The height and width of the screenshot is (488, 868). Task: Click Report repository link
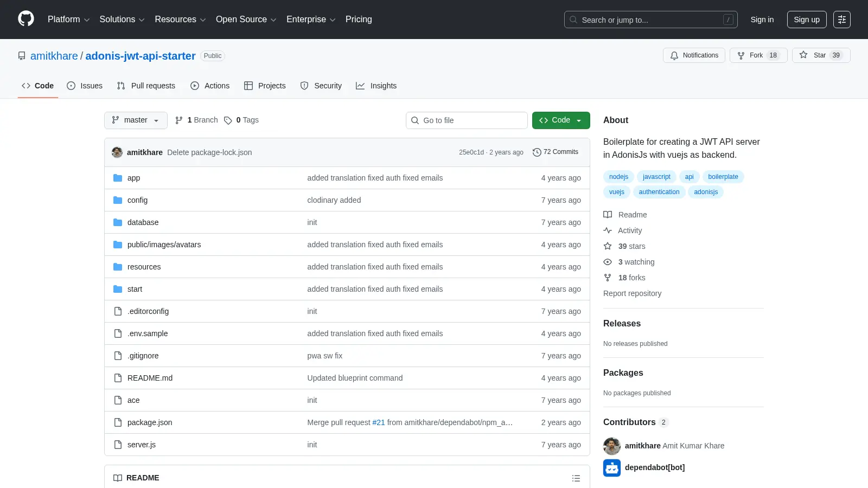point(633,293)
